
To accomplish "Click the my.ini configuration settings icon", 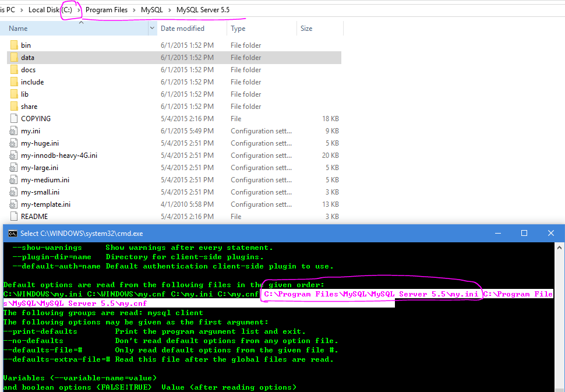I will click(15, 130).
